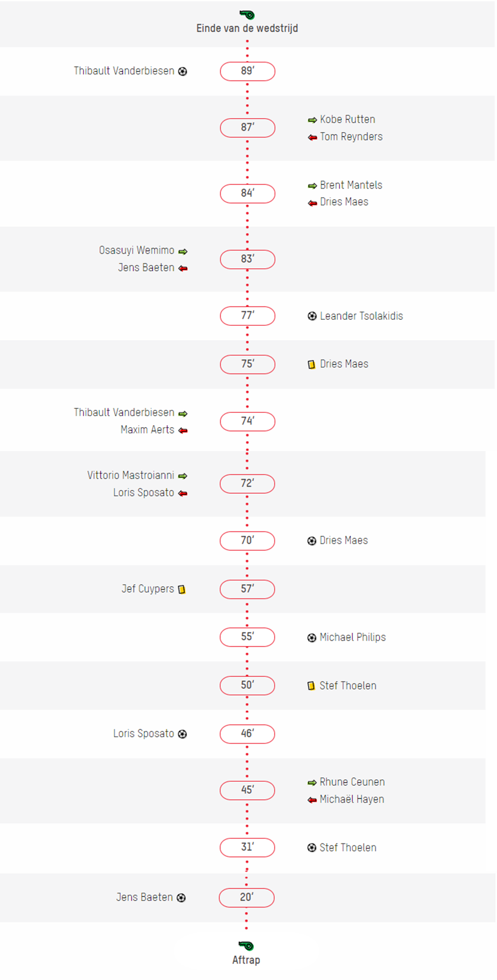Viewport: 497px width, 980px height.
Task: Open player Rhune Ceunen
Action: pyautogui.click(x=352, y=782)
